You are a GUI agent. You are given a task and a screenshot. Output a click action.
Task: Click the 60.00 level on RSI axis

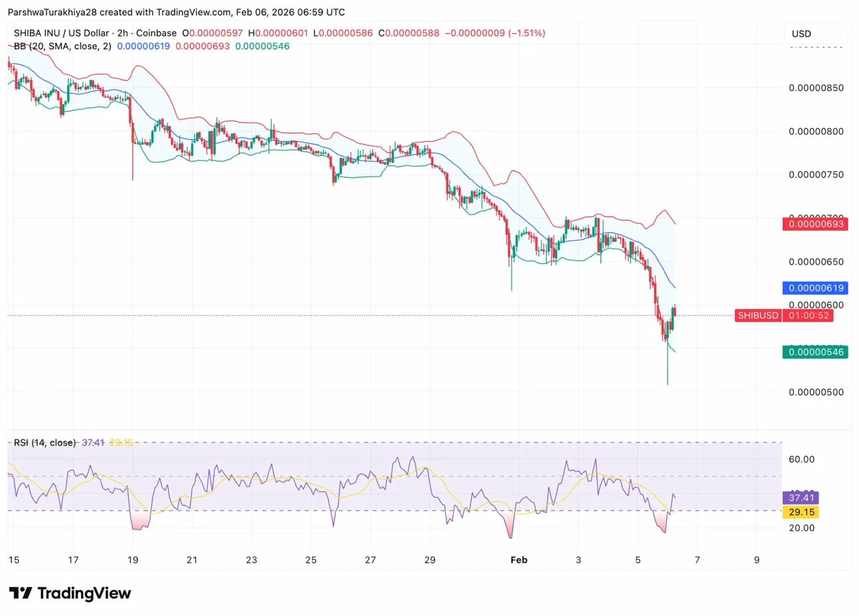pos(803,459)
